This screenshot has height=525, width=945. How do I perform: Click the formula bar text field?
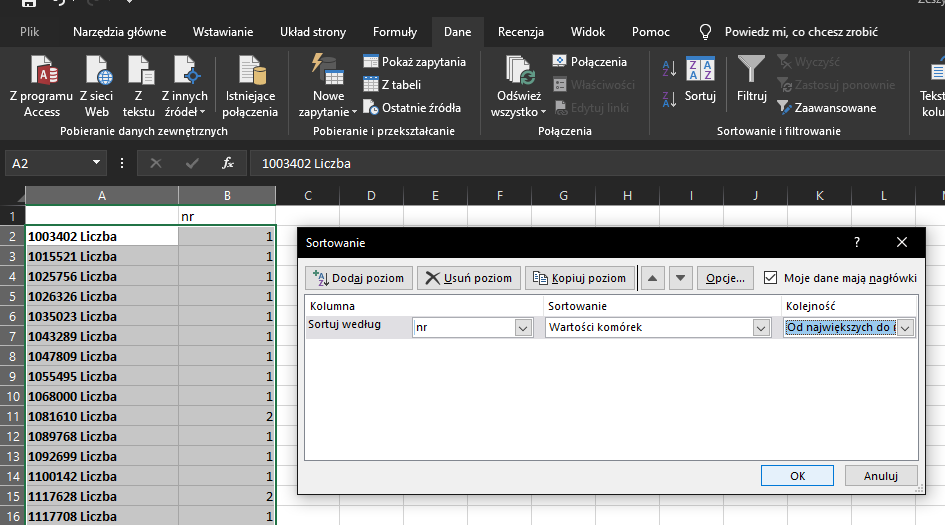(597, 163)
